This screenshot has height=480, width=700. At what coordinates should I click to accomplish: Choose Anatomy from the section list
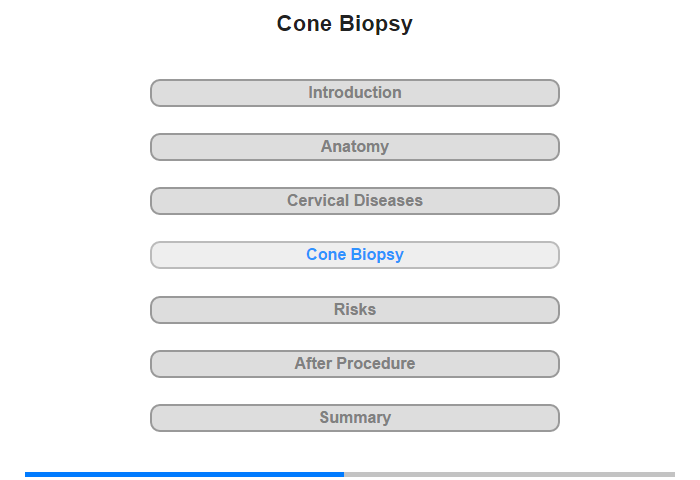(354, 147)
